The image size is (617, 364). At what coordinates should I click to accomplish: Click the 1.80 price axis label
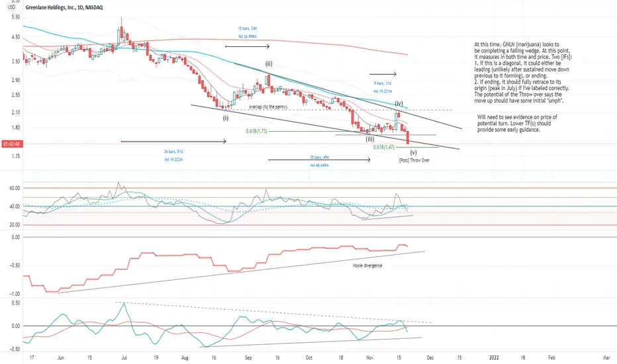pos(16,128)
